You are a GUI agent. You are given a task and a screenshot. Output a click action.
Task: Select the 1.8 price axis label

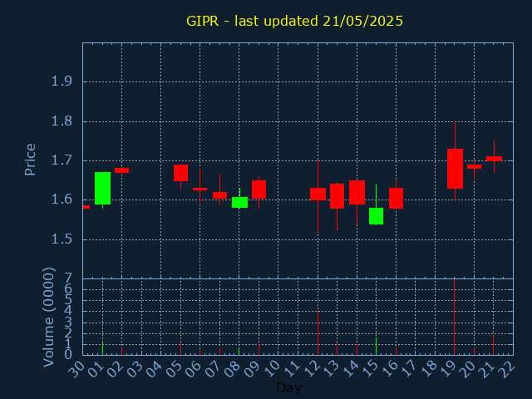click(x=62, y=121)
